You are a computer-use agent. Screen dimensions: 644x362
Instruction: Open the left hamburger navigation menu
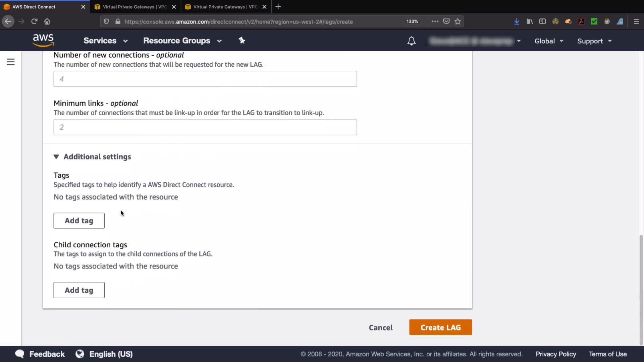pyautogui.click(x=11, y=62)
